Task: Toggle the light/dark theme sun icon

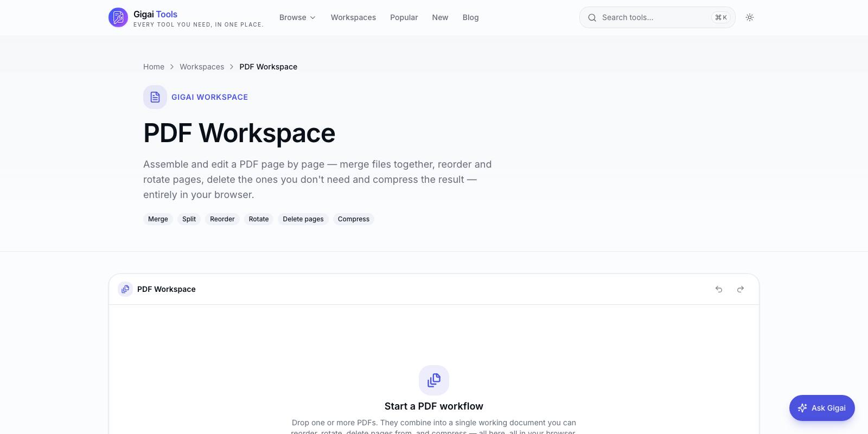Action: point(750,17)
